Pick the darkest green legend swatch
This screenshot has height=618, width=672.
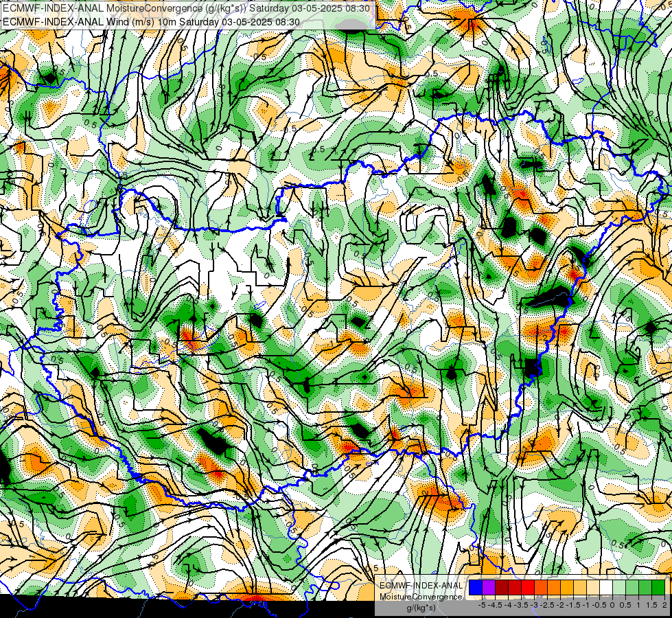pos(658,587)
